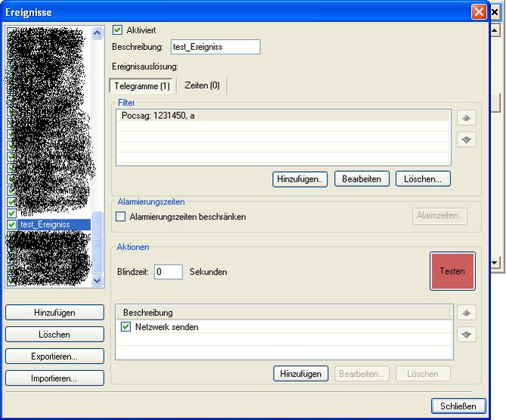Select the Pocsag: 1231450, a filter row
This screenshot has width=506, height=420.
click(x=282, y=116)
